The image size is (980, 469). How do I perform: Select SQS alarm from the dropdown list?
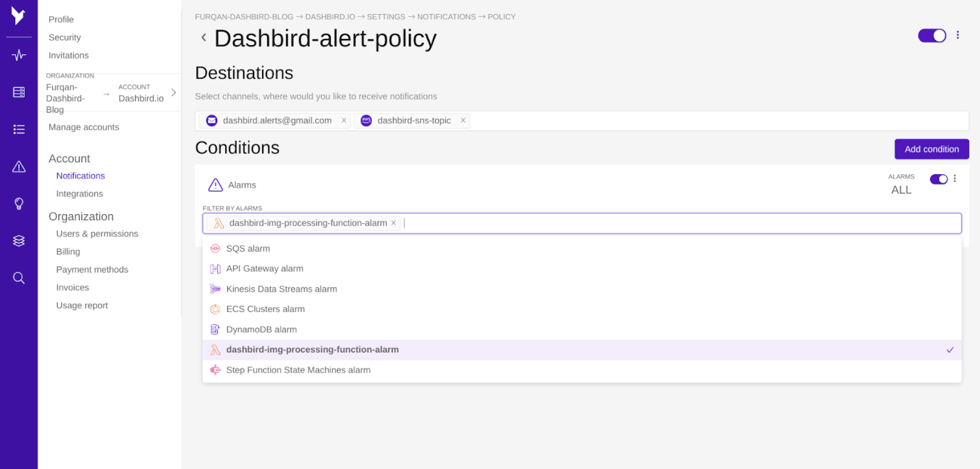248,248
